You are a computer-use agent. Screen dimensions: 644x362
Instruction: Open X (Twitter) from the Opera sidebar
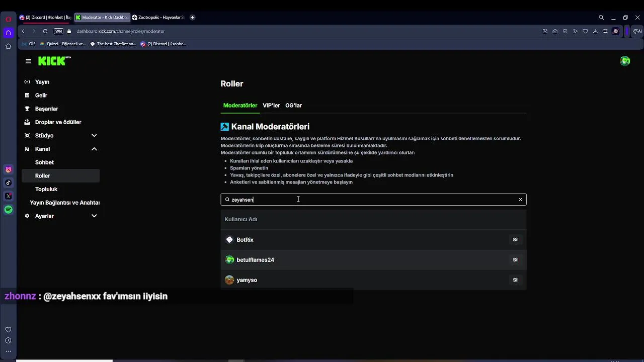coord(8,196)
